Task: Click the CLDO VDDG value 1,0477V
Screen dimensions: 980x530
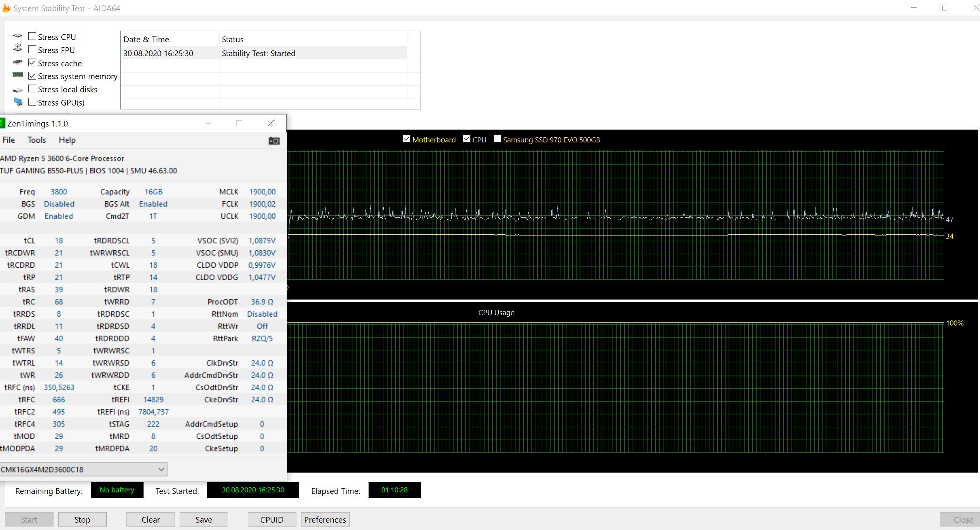Action: [262, 277]
